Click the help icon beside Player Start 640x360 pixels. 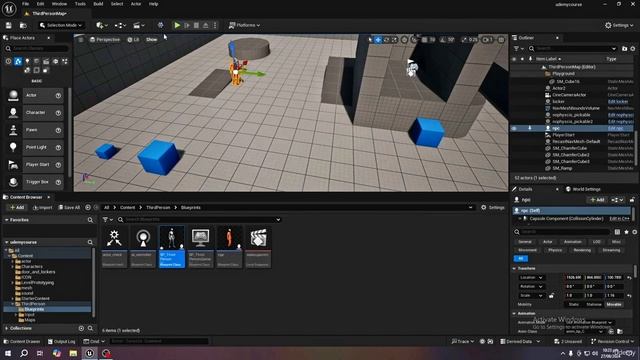click(x=58, y=165)
